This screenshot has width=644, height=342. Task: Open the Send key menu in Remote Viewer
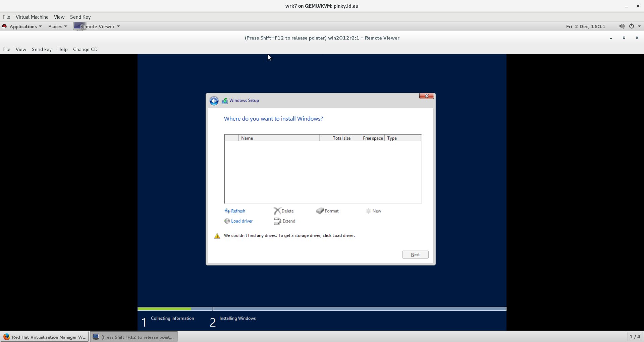coord(42,49)
